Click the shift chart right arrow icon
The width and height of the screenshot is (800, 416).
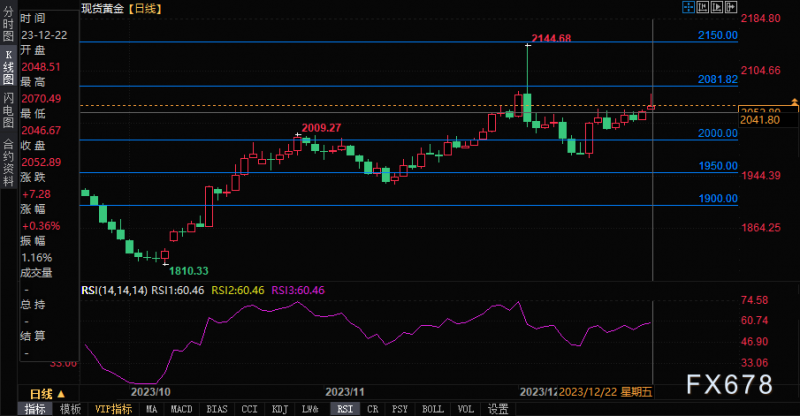coord(731,7)
